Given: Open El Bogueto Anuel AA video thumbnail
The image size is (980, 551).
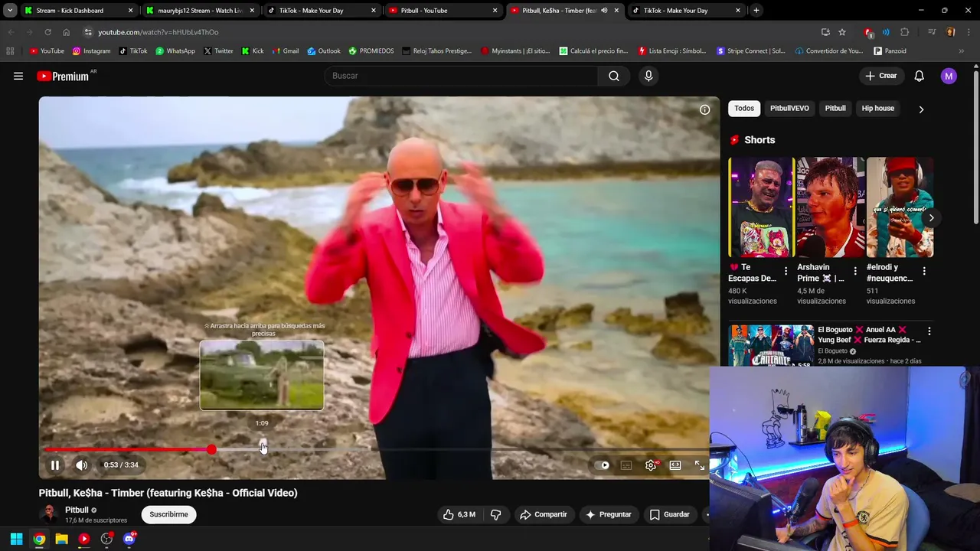Looking at the screenshot, I should click(771, 346).
